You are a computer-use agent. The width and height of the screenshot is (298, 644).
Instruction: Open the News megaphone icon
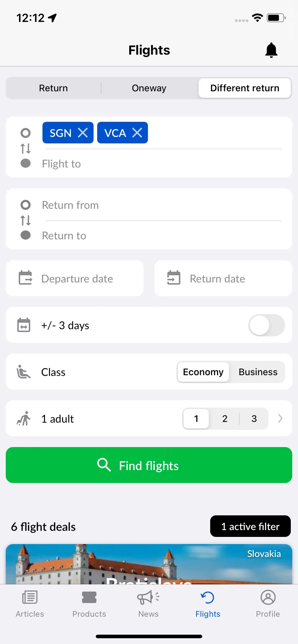(x=148, y=597)
